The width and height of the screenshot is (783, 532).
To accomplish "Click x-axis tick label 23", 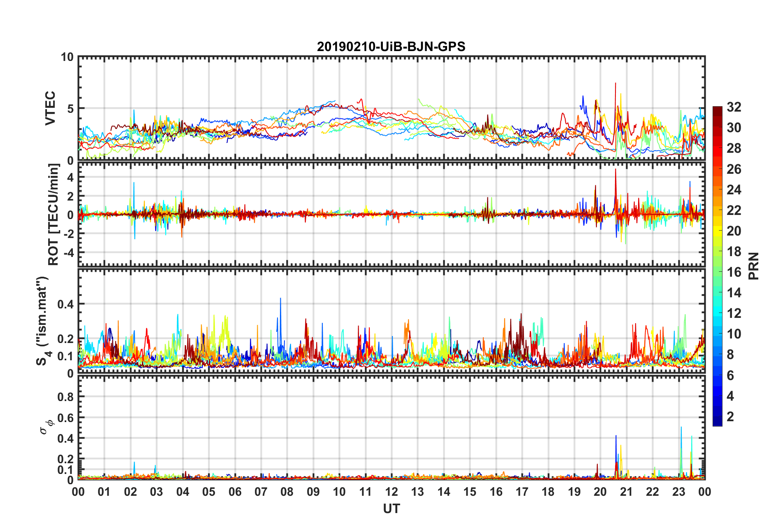I will point(678,492).
